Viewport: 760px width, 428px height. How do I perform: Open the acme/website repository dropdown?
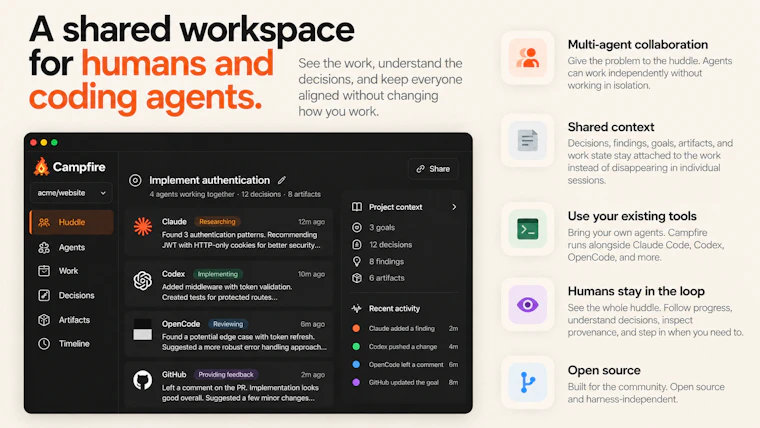tap(71, 193)
